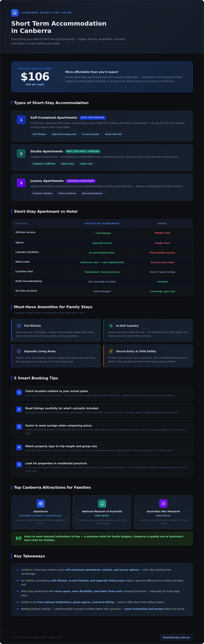The image size is (204, 644).
Task: Click the Hotel column header
Action: (x=162, y=223)
